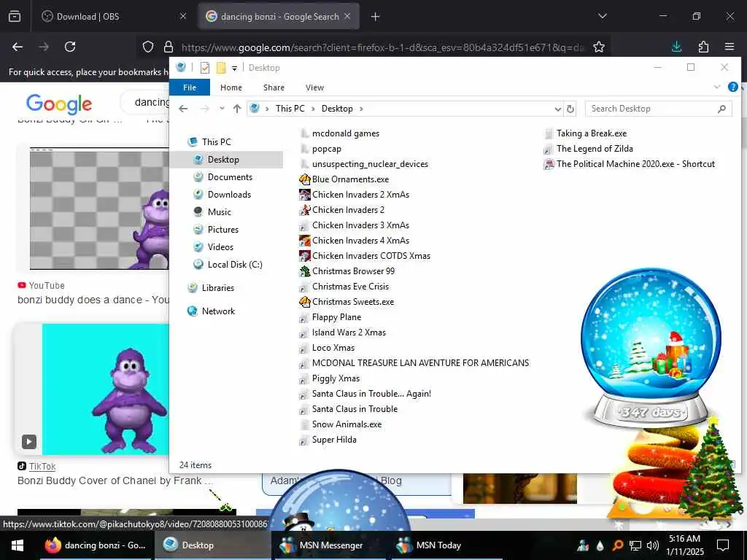Click snow globe countdown widget

(x=651, y=348)
